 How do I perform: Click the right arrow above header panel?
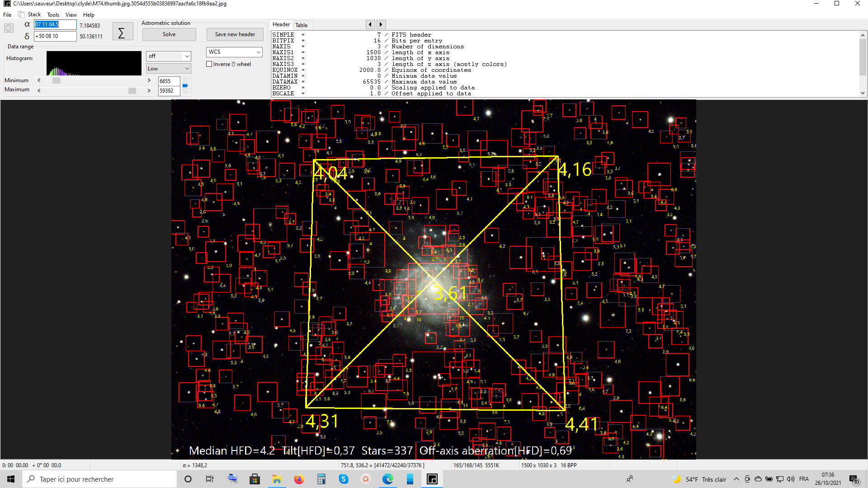tap(381, 24)
